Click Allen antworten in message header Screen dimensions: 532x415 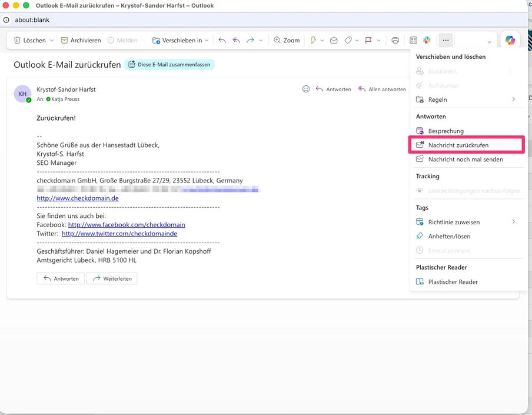[382, 89]
